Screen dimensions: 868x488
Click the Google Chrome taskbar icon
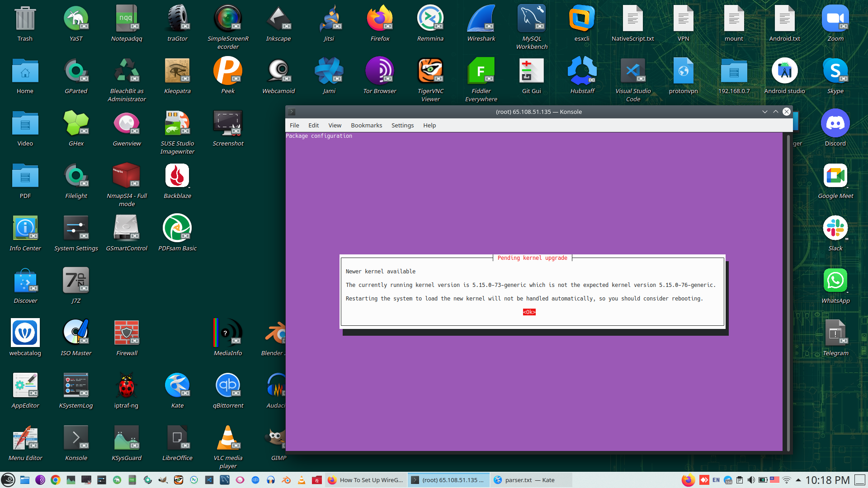(56, 480)
